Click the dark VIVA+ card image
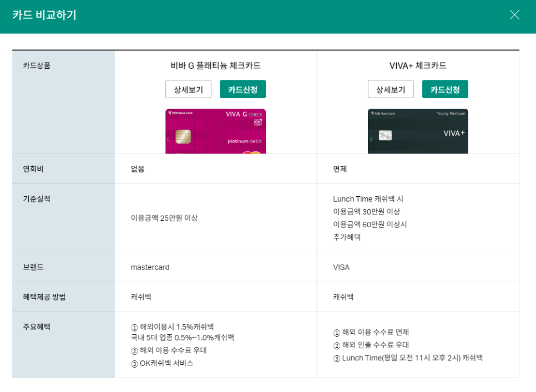This screenshot has width=536, height=392. click(418, 131)
